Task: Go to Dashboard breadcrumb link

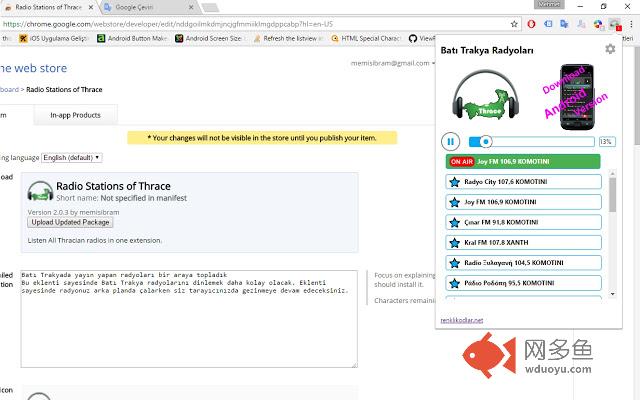Action: coord(9,89)
